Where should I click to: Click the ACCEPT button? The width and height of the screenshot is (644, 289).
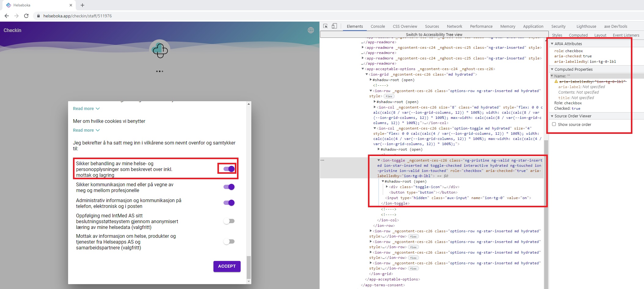pos(227,266)
